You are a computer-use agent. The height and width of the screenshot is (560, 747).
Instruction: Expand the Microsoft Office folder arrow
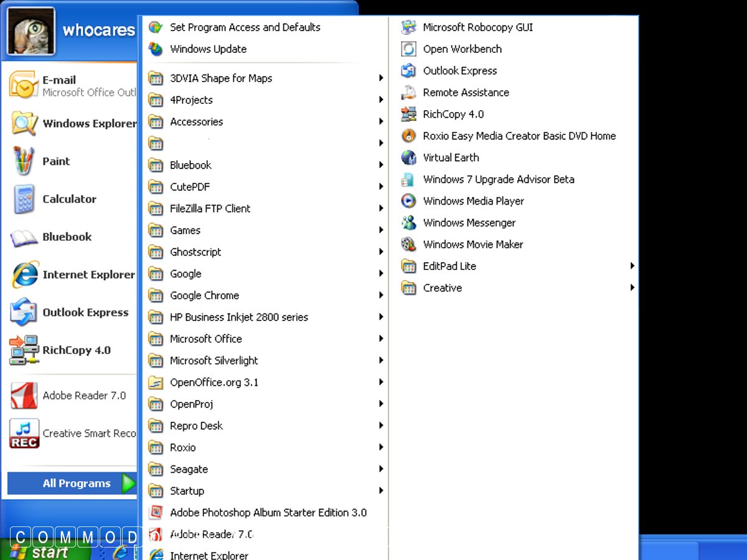(381, 339)
